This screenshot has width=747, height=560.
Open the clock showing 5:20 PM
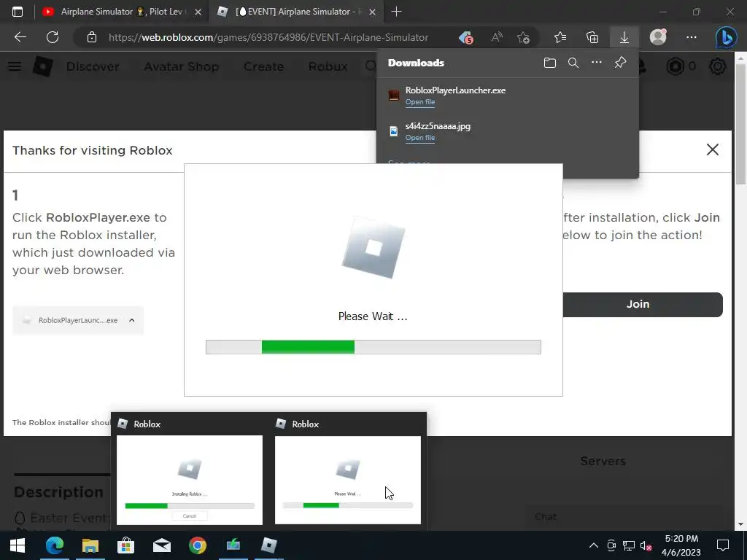click(x=681, y=545)
